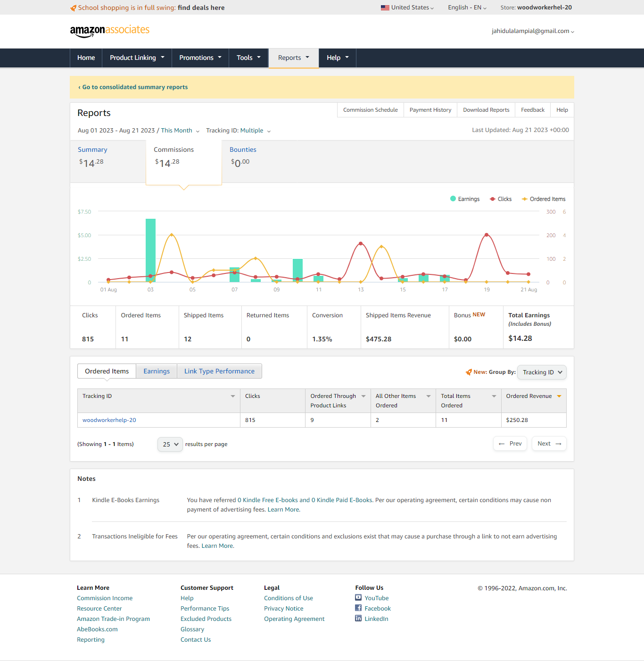Click the Facebook icon in footer
The image size is (644, 661).
click(358, 608)
